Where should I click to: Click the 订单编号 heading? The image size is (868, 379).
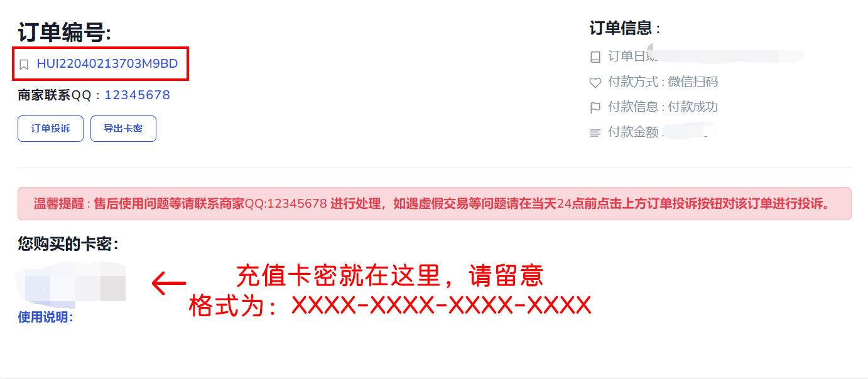pyautogui.click(x=64, y=33)
